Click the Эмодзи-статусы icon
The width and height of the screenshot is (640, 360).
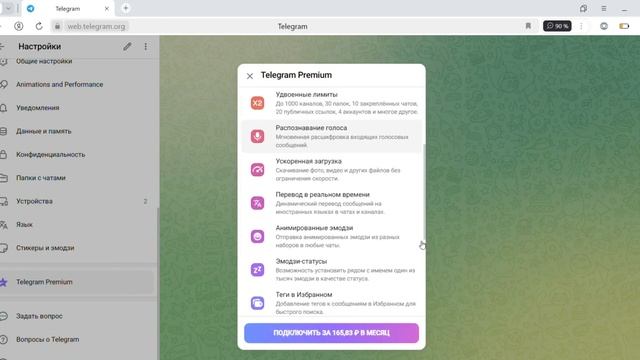[x=257, y=270]
